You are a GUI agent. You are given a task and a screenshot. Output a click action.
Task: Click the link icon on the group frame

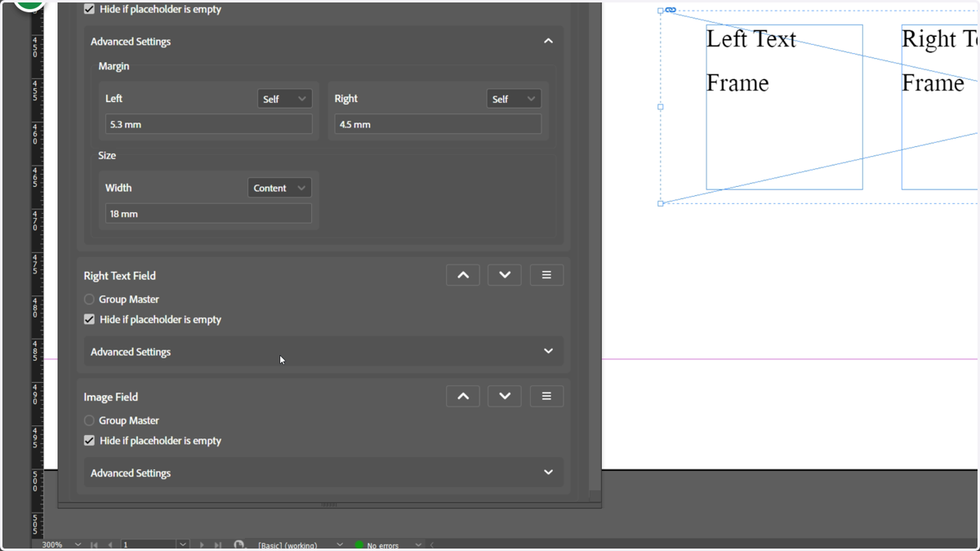tap(670, 10)
